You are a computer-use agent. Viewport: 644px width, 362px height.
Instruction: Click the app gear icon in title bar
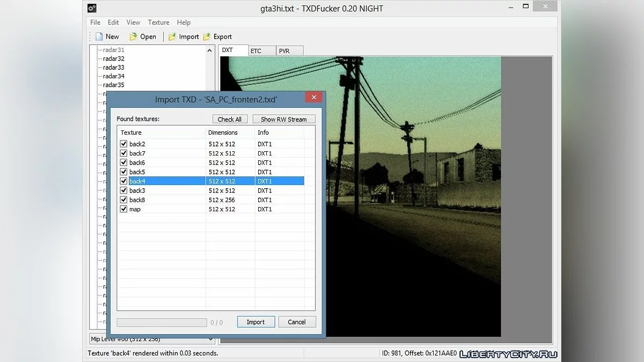(92, 8)
